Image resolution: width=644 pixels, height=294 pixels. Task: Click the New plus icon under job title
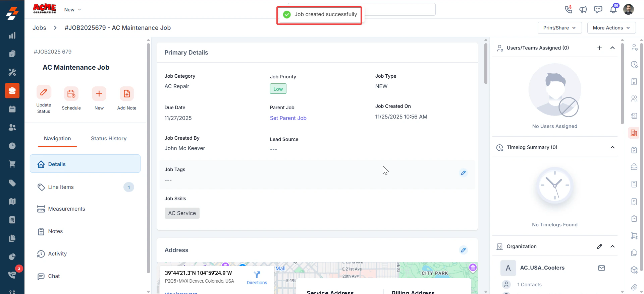pos(99,94)
